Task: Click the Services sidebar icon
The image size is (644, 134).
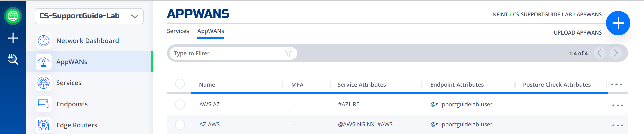Action: [44, 83]
